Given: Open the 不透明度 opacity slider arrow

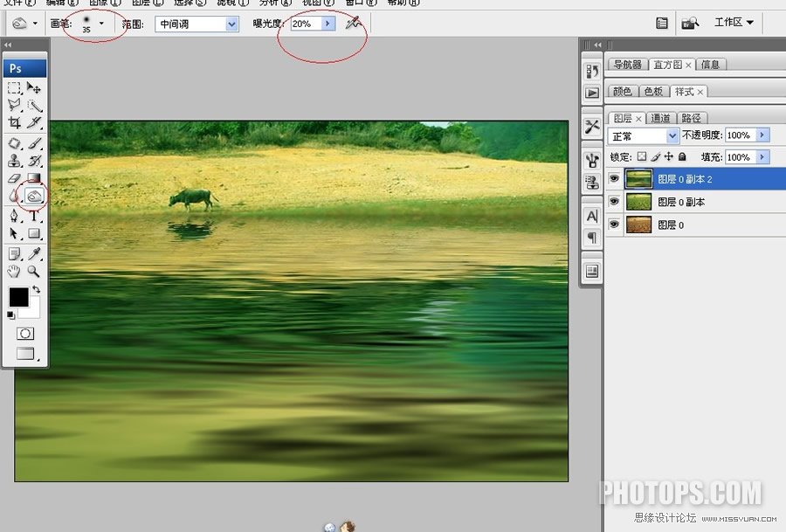Looking at the screenshot, I should tap(762, 135).
